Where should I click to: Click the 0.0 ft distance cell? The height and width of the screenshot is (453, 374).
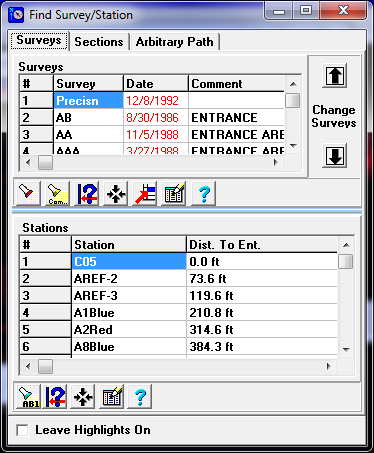tap(262, 261)
